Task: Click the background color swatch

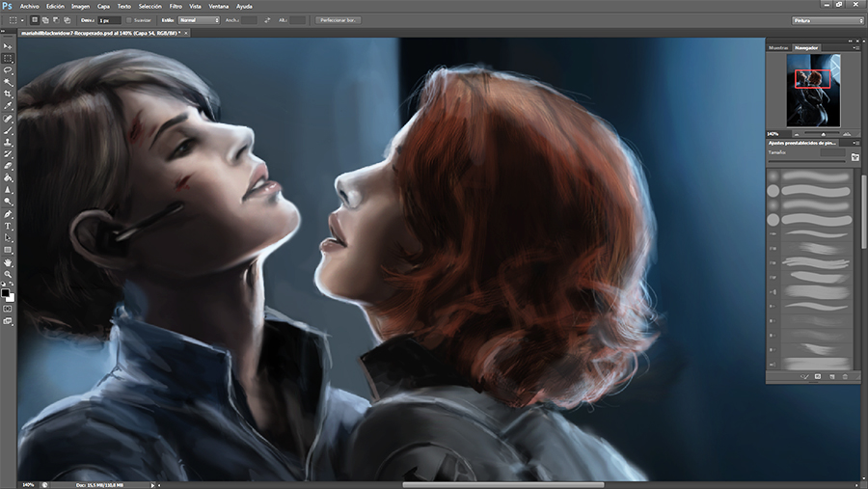Action: 11,299
